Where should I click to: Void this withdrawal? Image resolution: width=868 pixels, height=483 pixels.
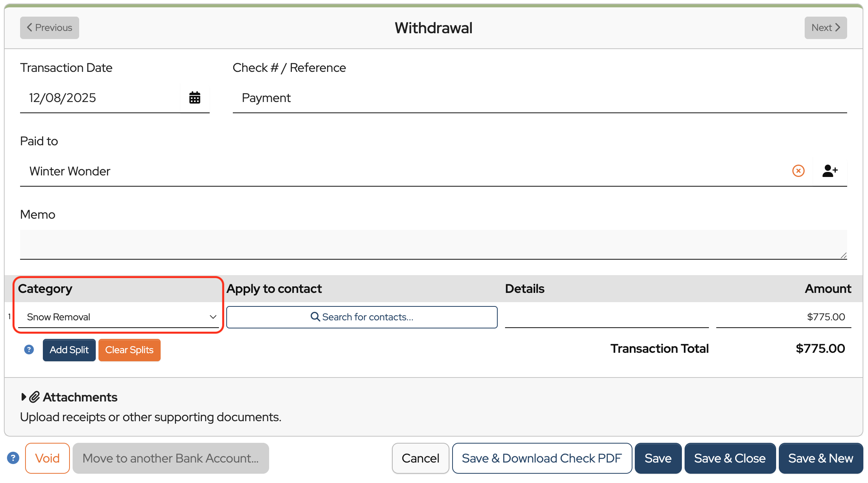47,458
